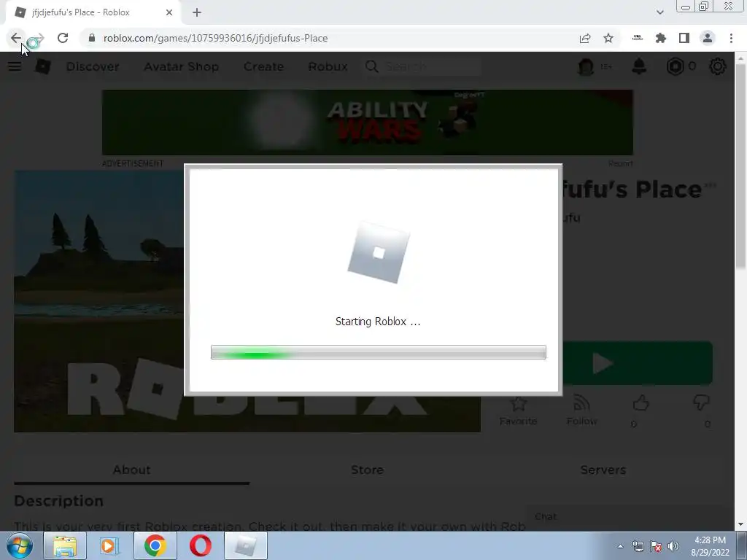Screen dimensions: 747x560
Task: Open a new browser tab
Action: coord(197,12)
